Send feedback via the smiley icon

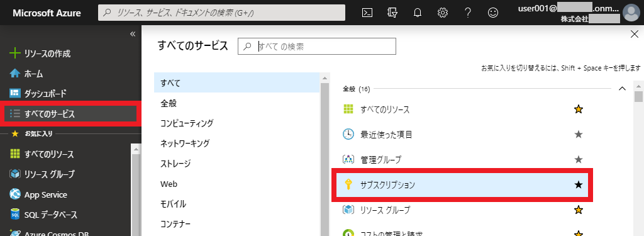click(x=493, y=13)
